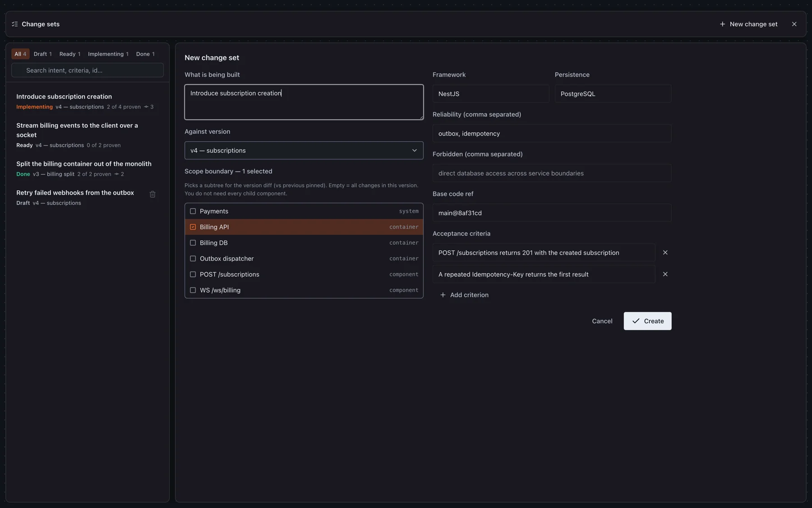
Task: Click the plus icon beside New change set
Action: pyautogui.click(x=722, y=24)
